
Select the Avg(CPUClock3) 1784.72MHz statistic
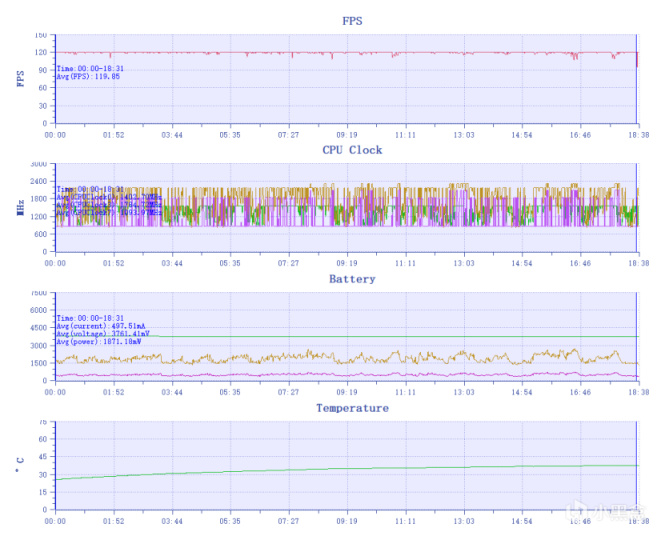pyautogui.click(x=109, y=205)
